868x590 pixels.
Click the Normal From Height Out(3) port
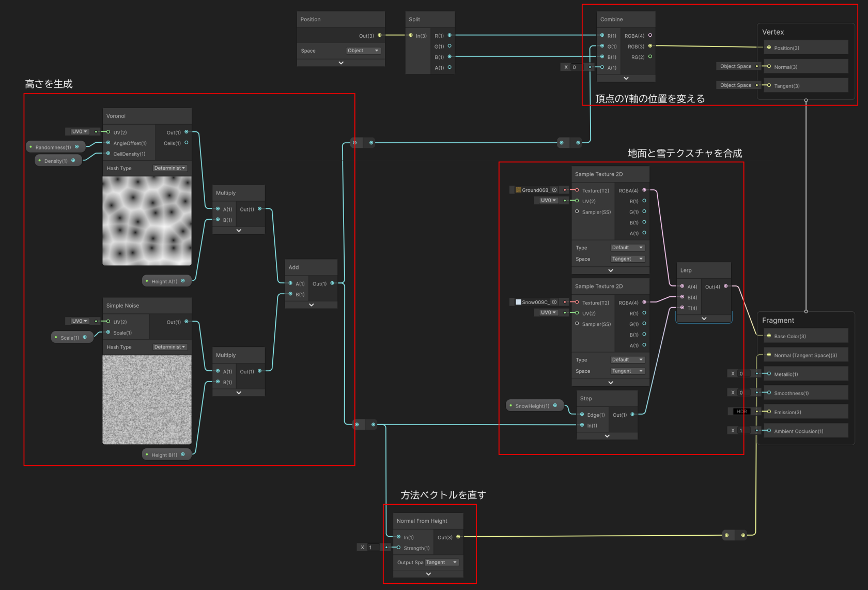(458, 537)
